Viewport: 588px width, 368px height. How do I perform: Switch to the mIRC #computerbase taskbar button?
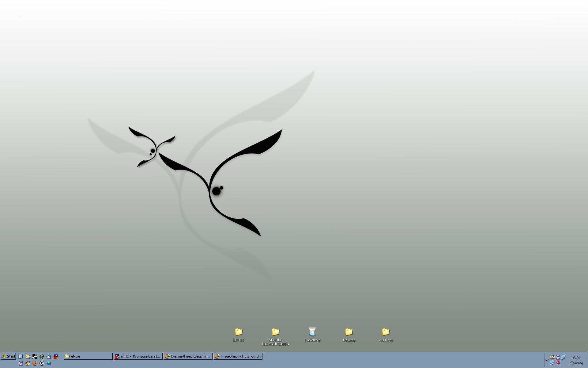(138, 356)
